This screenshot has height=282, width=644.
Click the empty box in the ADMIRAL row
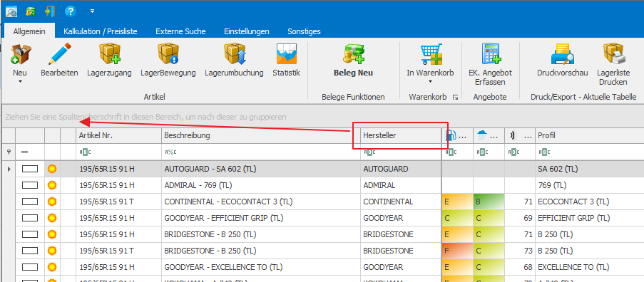pyautogui.click(x=29, y=185)
